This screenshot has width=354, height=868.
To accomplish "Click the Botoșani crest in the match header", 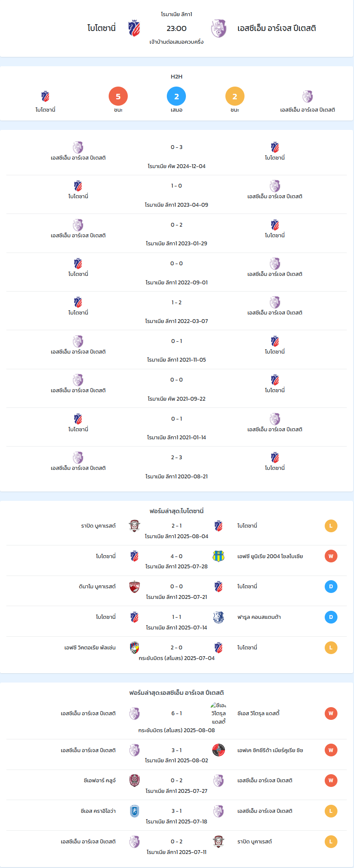I will (134, 28).
